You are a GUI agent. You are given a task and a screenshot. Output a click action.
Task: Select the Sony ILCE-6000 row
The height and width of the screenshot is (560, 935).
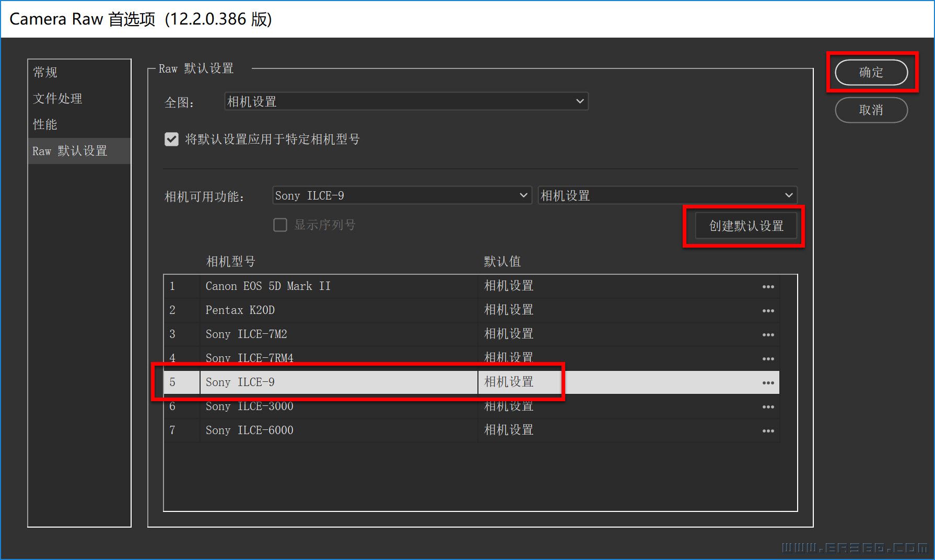point(472,430)
